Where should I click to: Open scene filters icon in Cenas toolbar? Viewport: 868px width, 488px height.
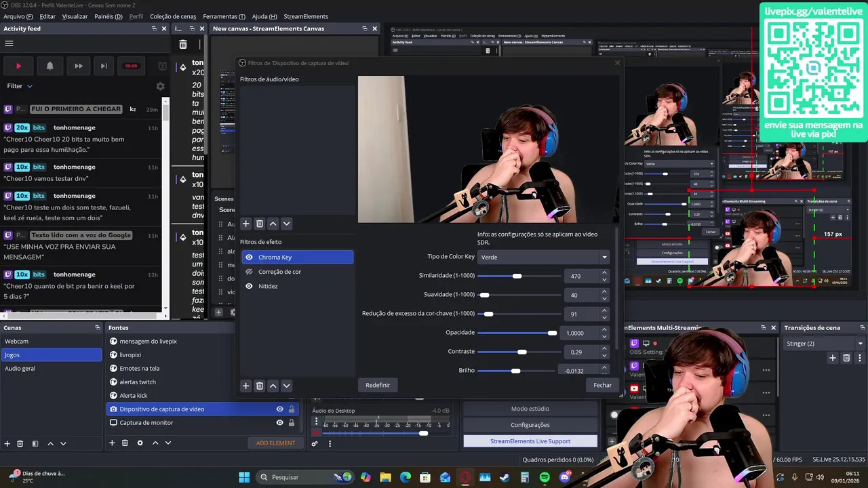(x=35, y=443)
